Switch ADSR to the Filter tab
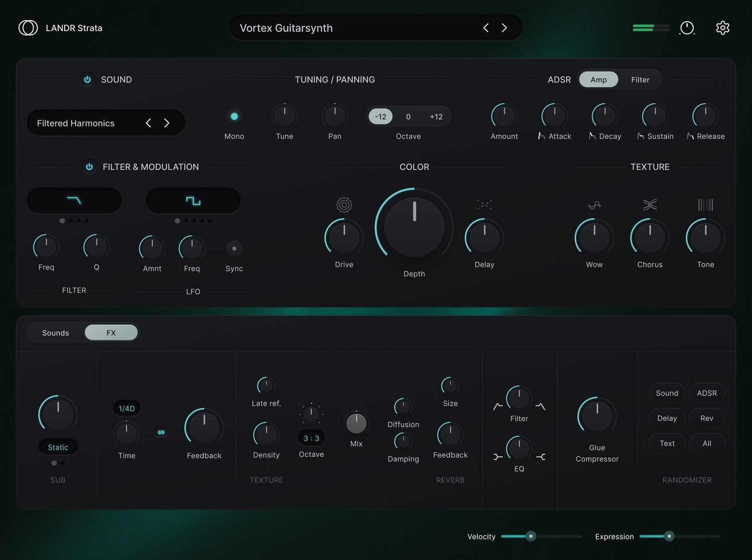Viewport: 752px width, 560px height. pyautogui.click(x=640, y=80)
